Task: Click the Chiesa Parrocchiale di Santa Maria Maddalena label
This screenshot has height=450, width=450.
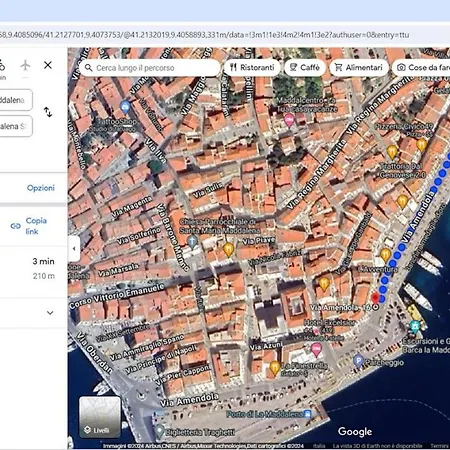Action: coord(219,226)
